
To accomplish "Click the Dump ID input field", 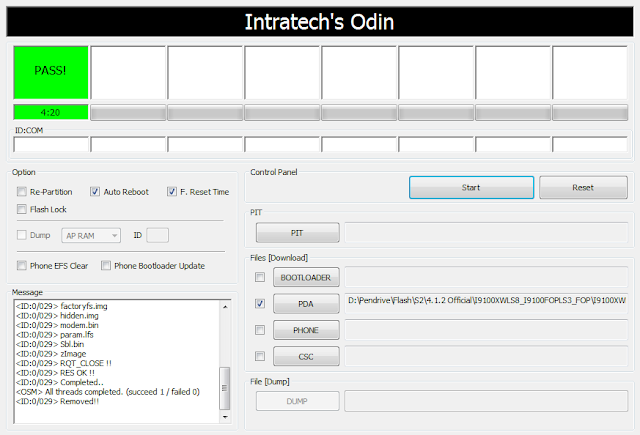I will [x=158, y=235].
